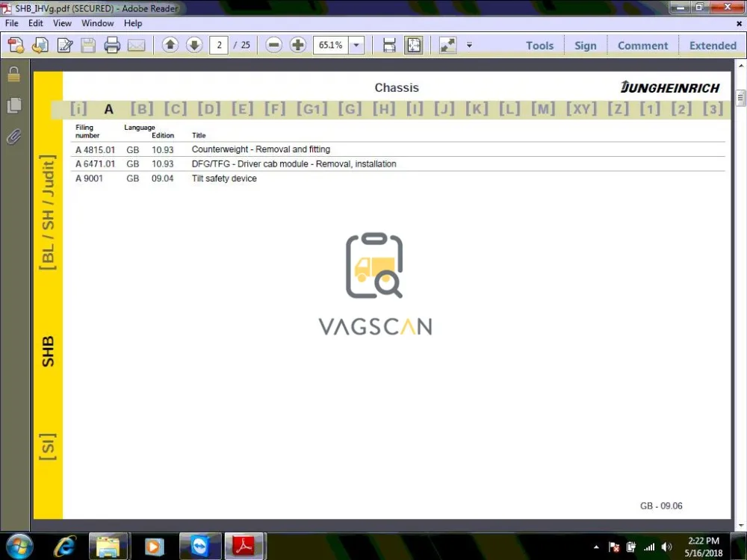
Task: Open the zoom percentage dropdown arrow
Action: point(356,45)
